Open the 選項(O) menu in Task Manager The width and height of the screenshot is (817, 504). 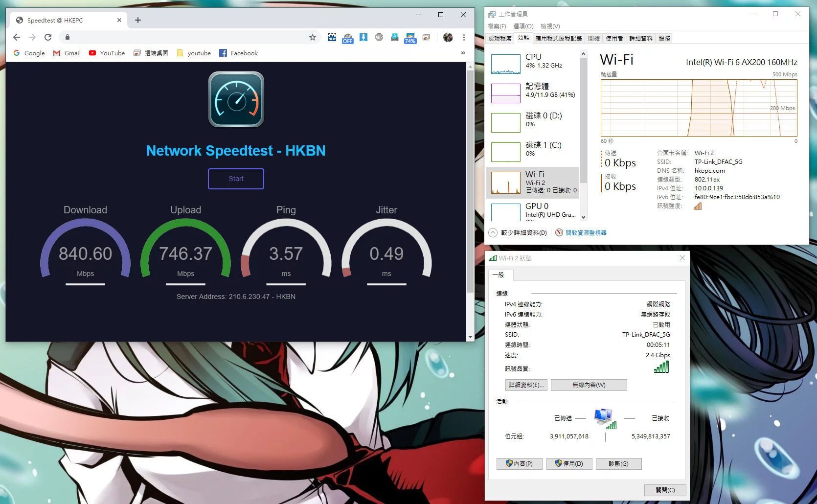(x=523, y=26)
